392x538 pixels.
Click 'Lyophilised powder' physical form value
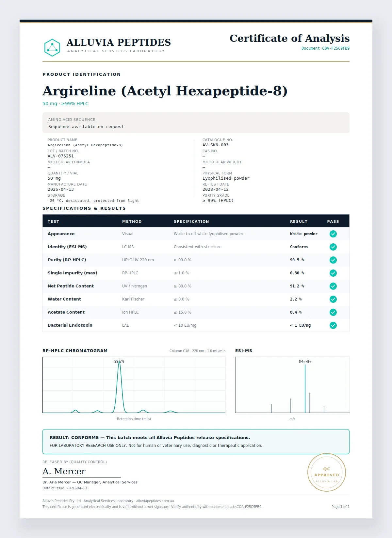[x=226, y=178]
